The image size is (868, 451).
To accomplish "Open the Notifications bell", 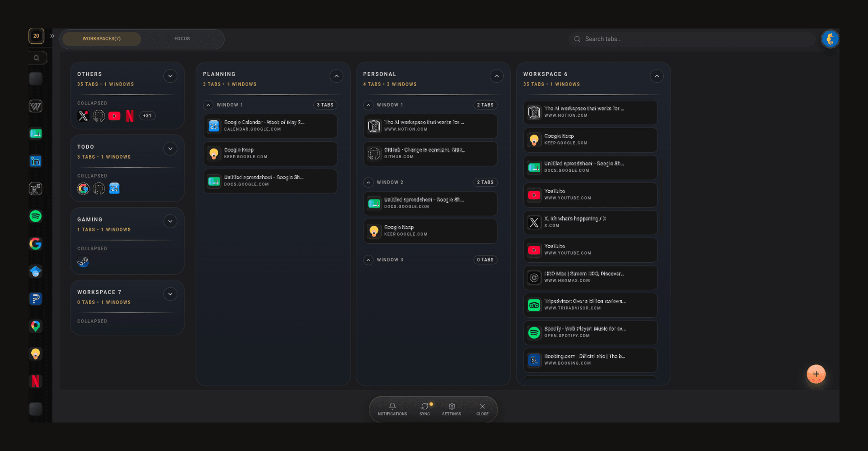I will pos(392,409).
